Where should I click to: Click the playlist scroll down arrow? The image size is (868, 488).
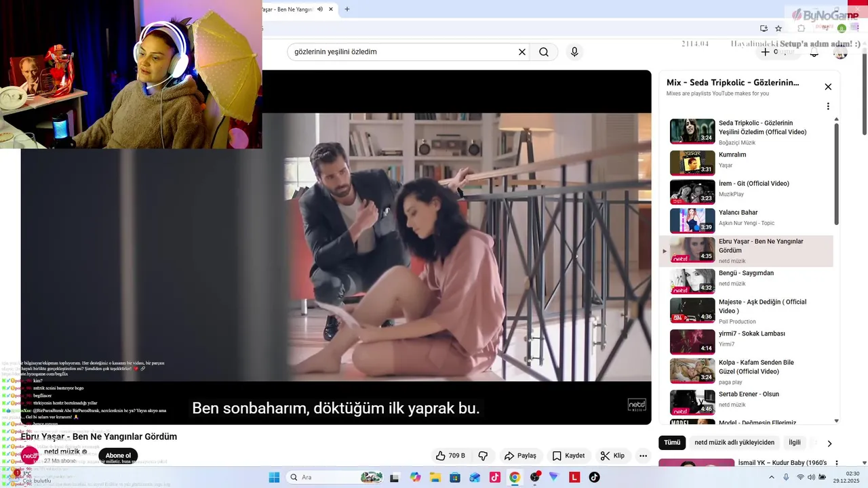(836, 421)
